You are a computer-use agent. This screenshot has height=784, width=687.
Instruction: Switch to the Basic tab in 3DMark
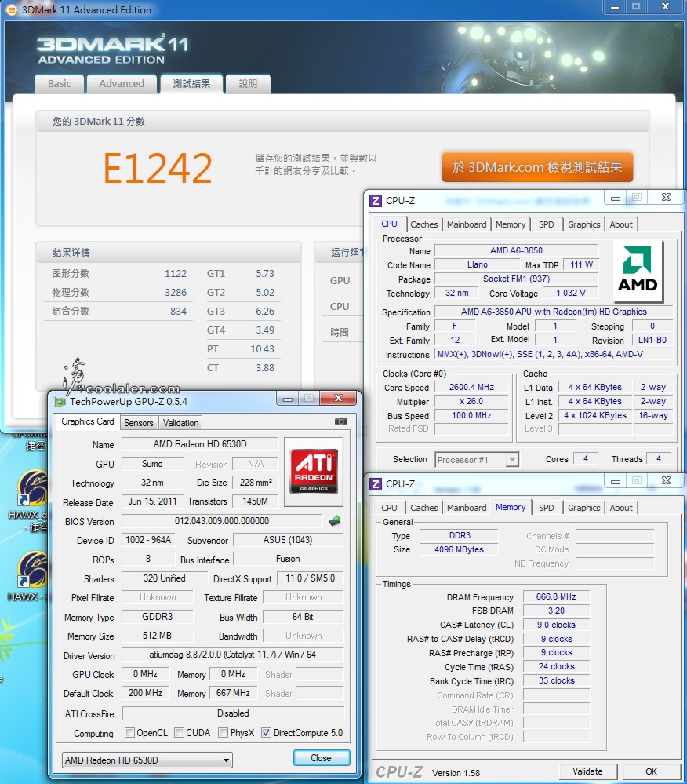[x=60, y=84]
